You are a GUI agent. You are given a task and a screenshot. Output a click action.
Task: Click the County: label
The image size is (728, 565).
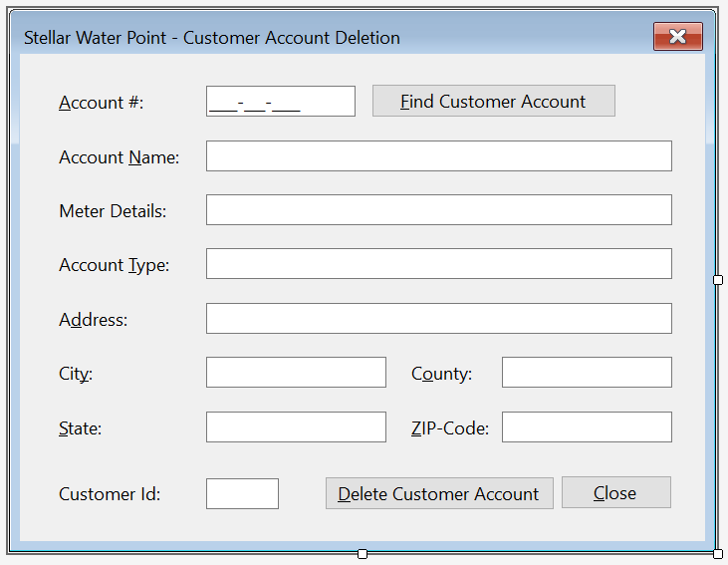point(441,374)
